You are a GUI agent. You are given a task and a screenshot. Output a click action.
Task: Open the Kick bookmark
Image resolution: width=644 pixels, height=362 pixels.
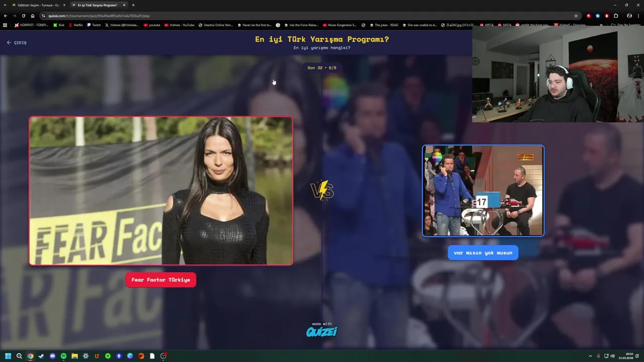click(59, 25)
